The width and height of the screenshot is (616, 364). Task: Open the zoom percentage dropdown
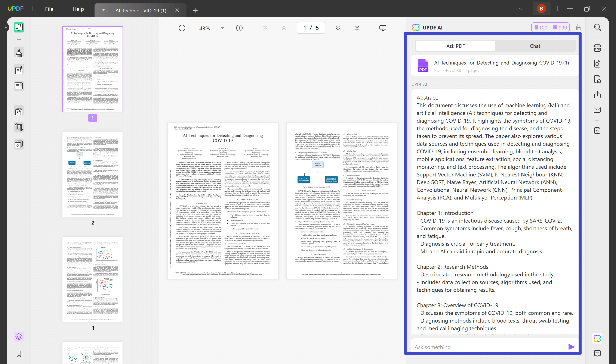222,28
